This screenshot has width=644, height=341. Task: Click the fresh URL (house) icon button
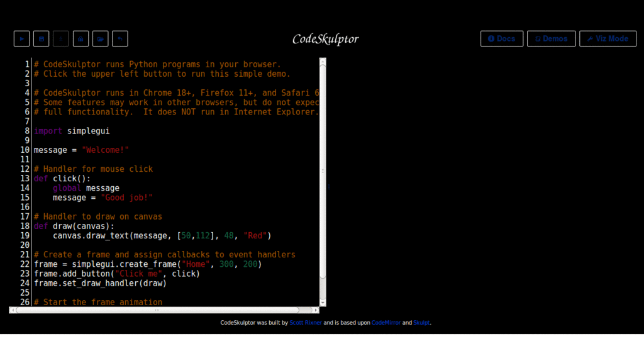point(80,38)
